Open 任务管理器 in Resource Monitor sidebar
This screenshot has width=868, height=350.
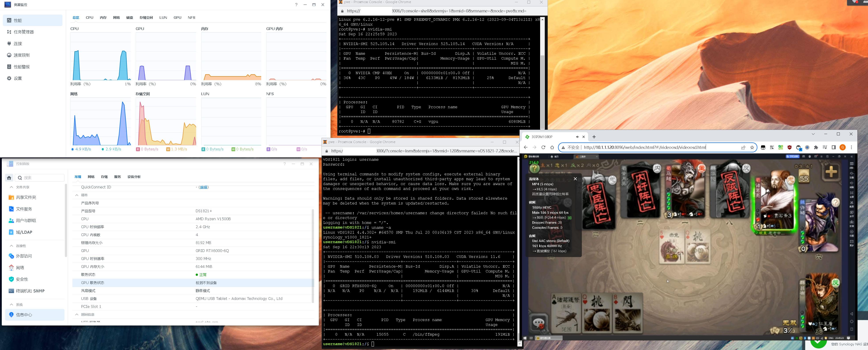pos(33,32)
